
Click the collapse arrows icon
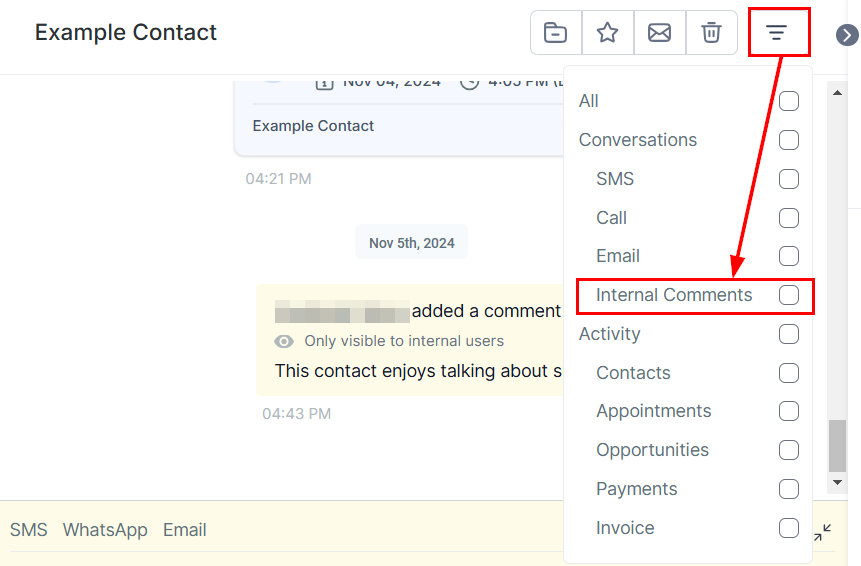click(822, 533)
